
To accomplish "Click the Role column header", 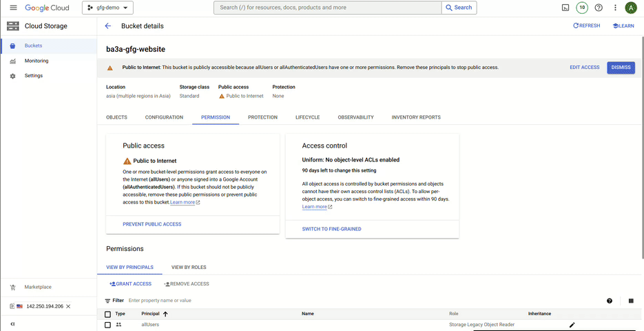I will coord(454,314).
